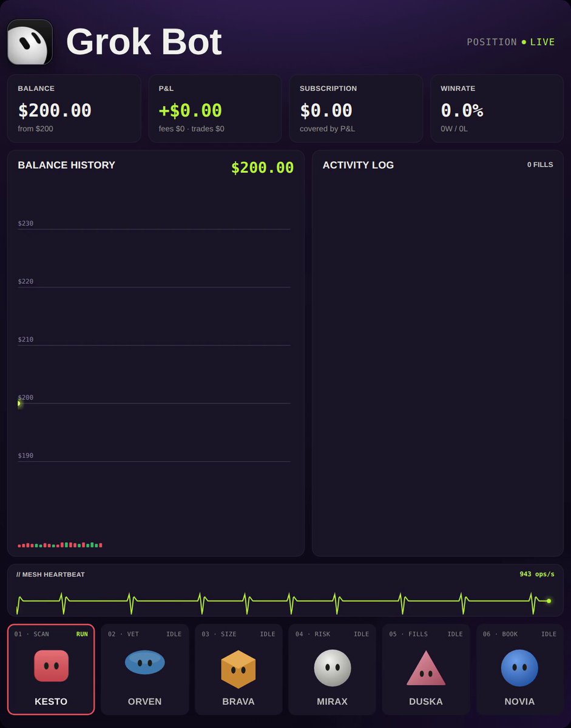Click the '05 · FILLS' stage label
The width and height of the screenshot is (571, 728).
click(408, 634)
